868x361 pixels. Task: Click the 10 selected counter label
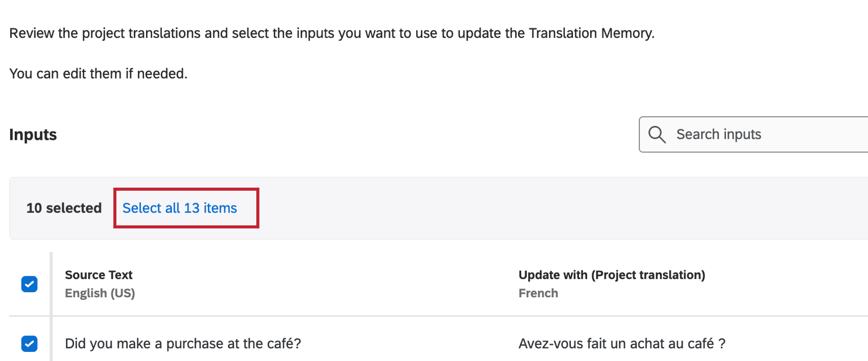point(64,208)
